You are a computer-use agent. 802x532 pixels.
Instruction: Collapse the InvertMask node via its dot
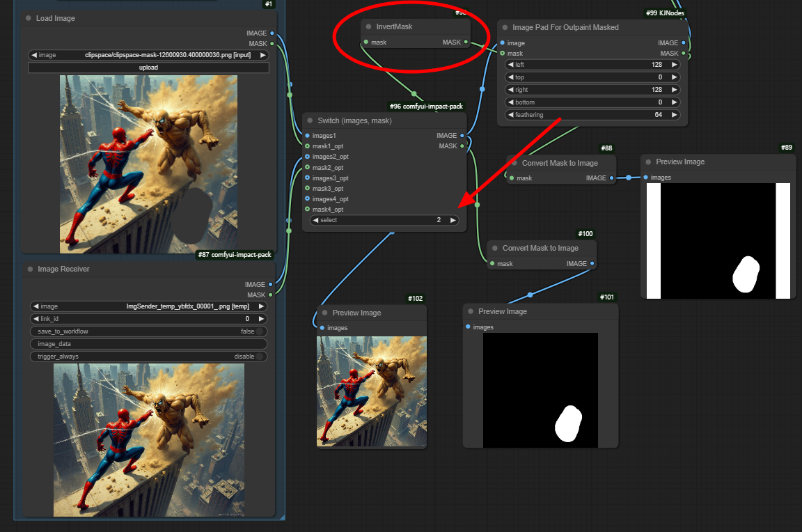coord(368,26)
